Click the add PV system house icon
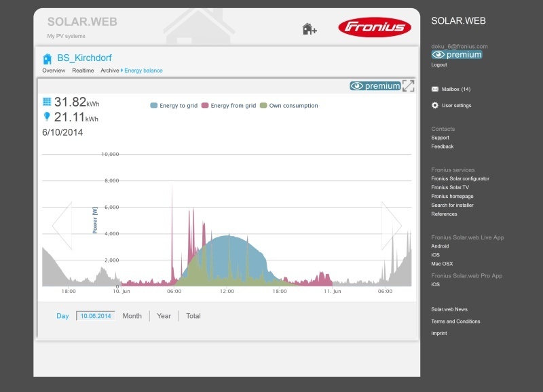Image resolution: width=543 pixels, height=392 pixels. [310, 28]
